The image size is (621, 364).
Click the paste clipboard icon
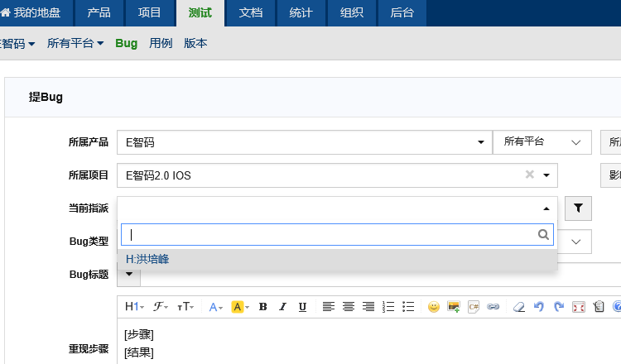pyautogui.click(x=599, y=307)
